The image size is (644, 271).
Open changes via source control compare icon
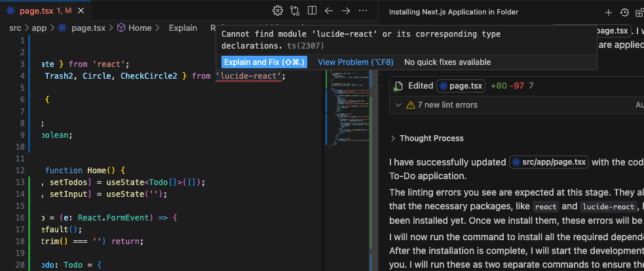click(x=295, y=10)
